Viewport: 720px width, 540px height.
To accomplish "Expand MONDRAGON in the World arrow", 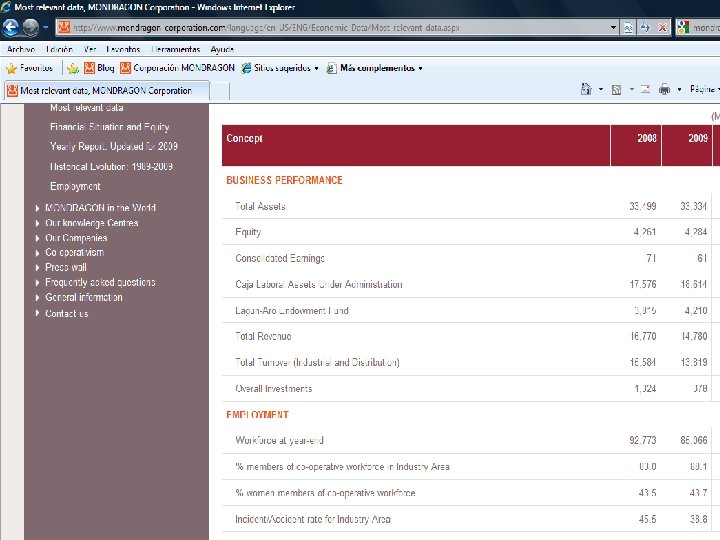I will point(37,208).
